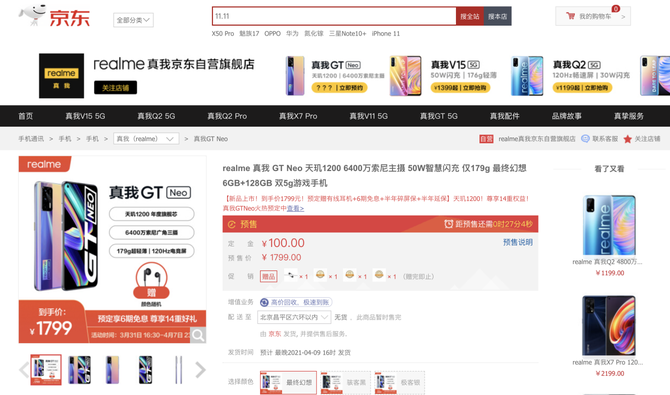This screenshot has width=670, height=395.
Task: Click the 立即预约 button for 真我GT Neo
Action: [x=340, y=88]
